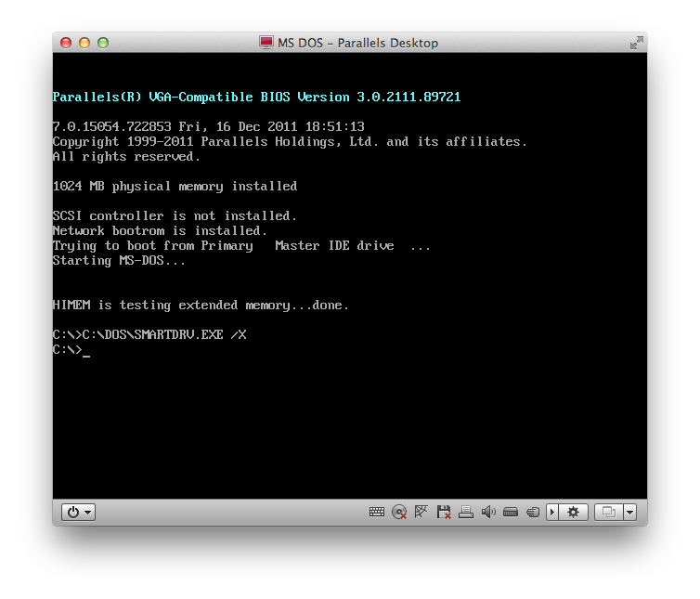
Task: Click the CD/DVD drive icon
Action: (x=399, y=512)
